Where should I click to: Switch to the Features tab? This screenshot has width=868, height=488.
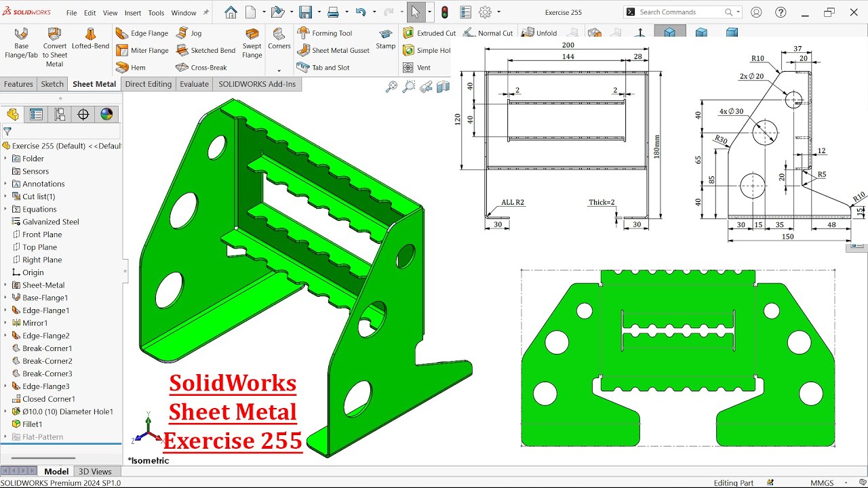[x=18, y=84]
